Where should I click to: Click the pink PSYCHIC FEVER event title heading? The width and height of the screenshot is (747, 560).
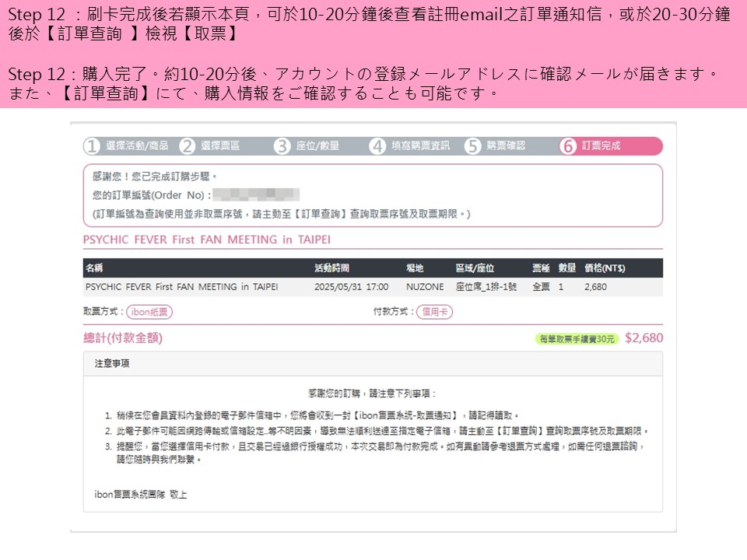(207, 240)
